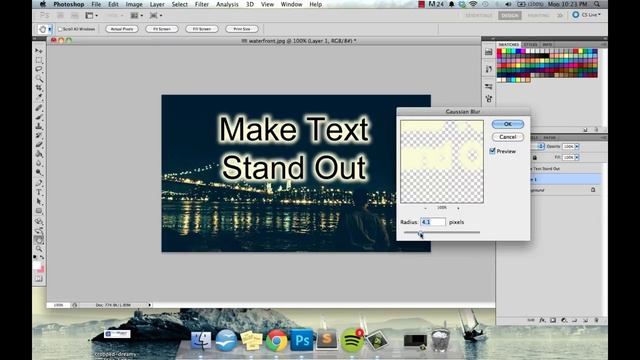Open the CS Live dropdown
Screen dimensions: 640x360
click(587, 15)
